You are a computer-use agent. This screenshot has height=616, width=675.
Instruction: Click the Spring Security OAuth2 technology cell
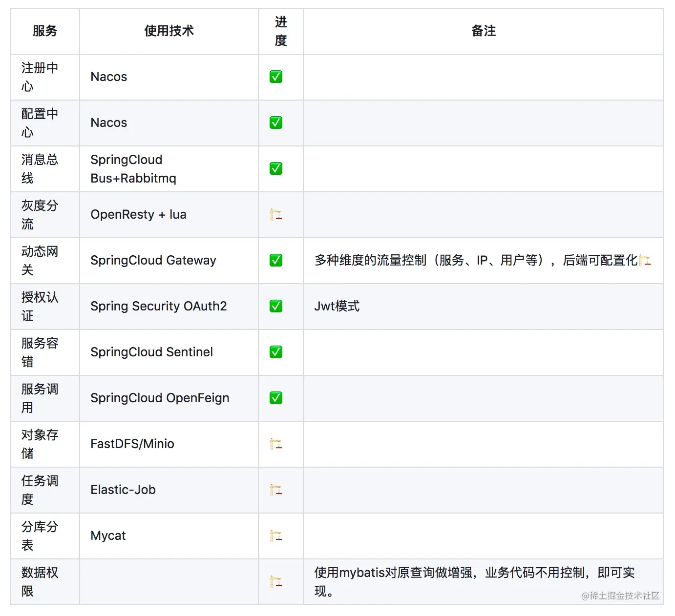169,306
